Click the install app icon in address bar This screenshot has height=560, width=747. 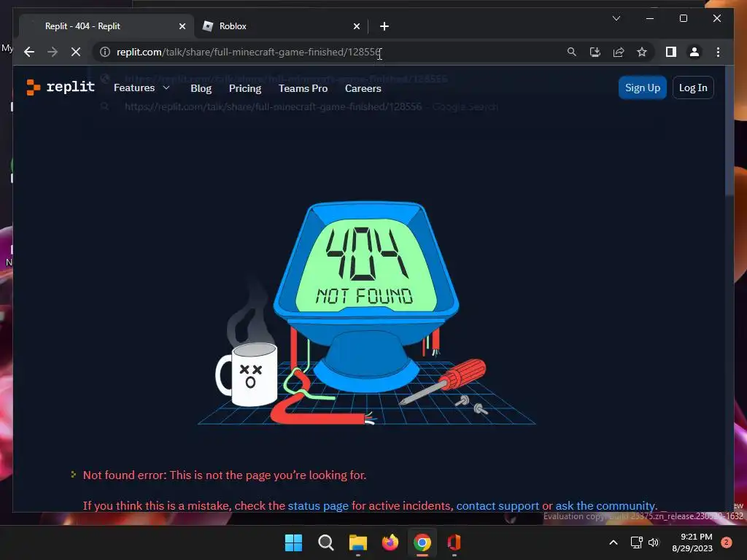(x=595, y=52)
